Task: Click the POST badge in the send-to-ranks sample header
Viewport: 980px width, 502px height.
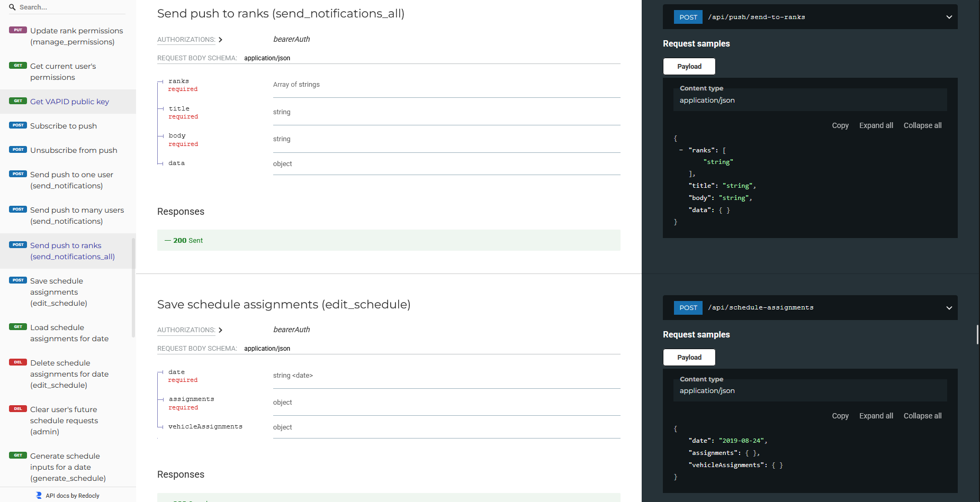Action: tap(688, 16)
